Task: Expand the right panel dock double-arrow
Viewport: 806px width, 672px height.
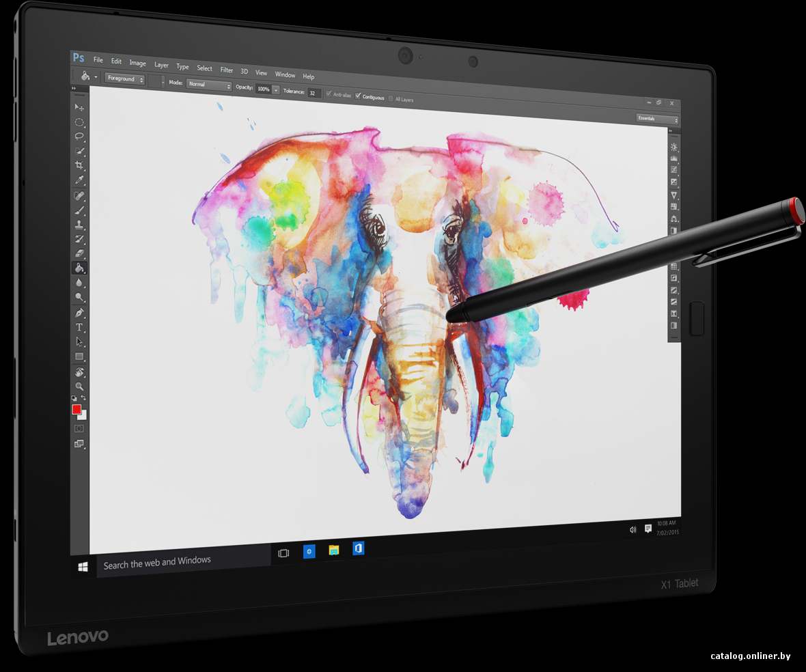Action: [x=671, y=131]
